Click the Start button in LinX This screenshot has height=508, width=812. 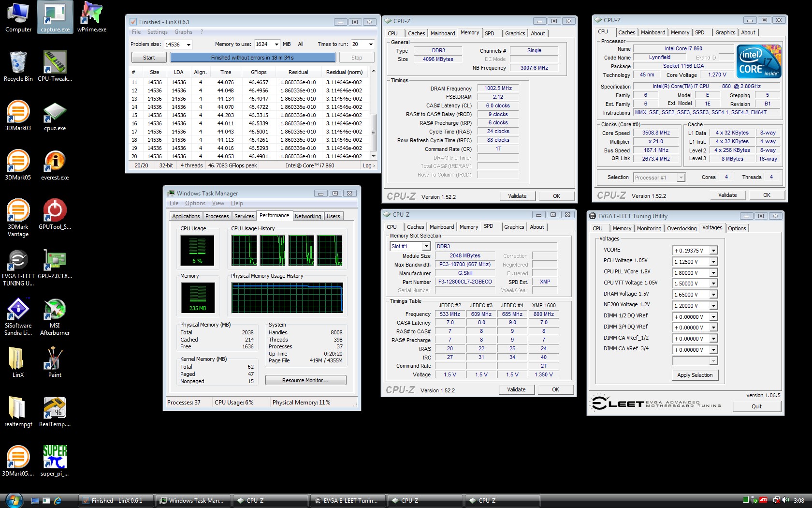click(149, 58)
